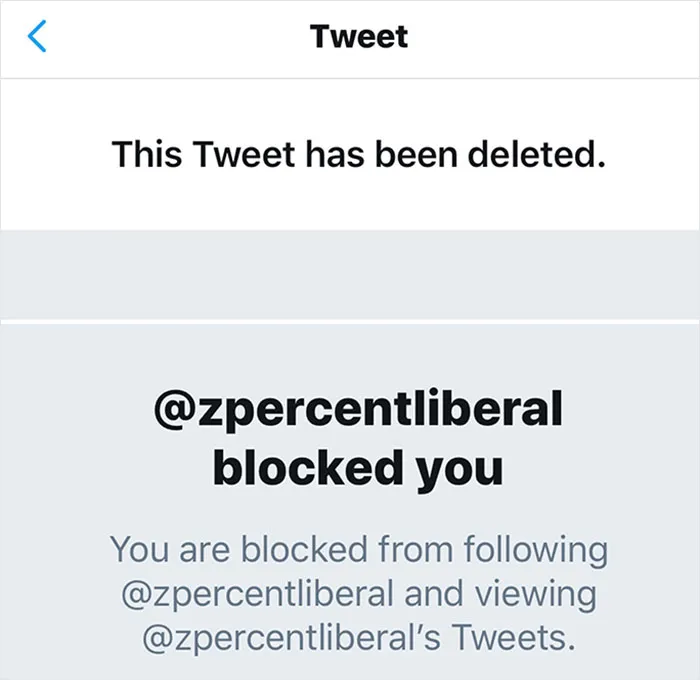Tap the 'You are' words in gray text
This screenshot has width=700, height=680.
pyautogui.click(x=171, y=549)
